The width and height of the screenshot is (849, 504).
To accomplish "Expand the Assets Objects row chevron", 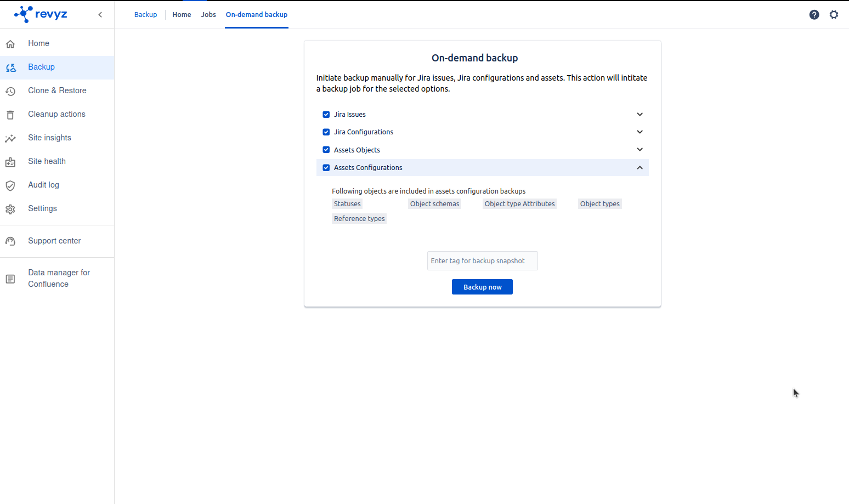I will click(639, 150).
